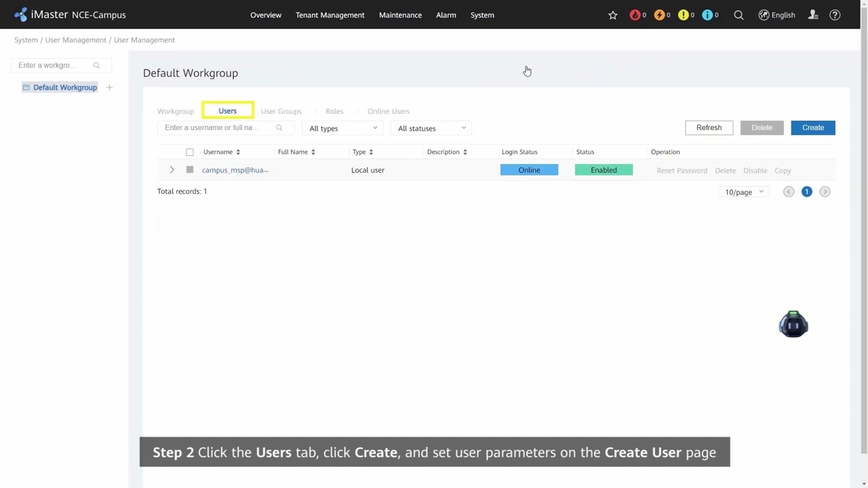Click Copy for campus_msp user
The image size is (868, 488).
point(783,171)
